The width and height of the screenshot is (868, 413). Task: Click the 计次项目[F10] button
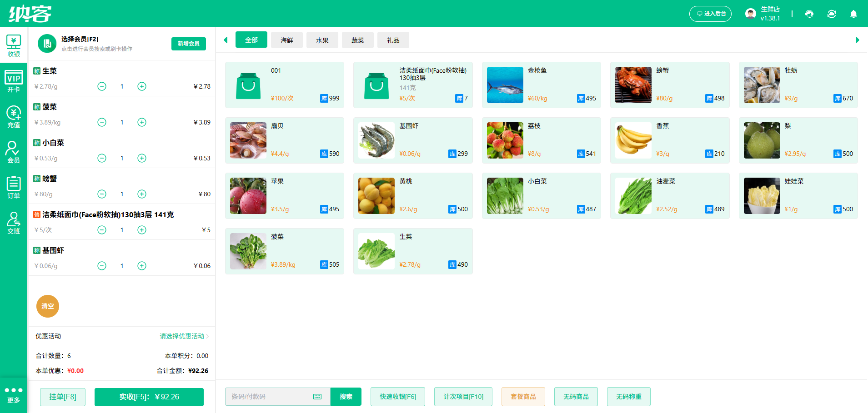[463, 397]
